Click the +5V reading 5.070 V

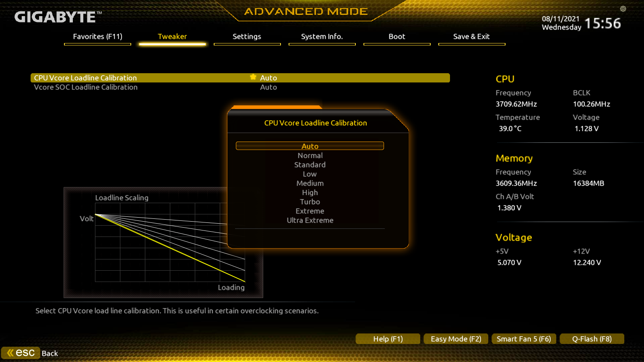[509, 263]
